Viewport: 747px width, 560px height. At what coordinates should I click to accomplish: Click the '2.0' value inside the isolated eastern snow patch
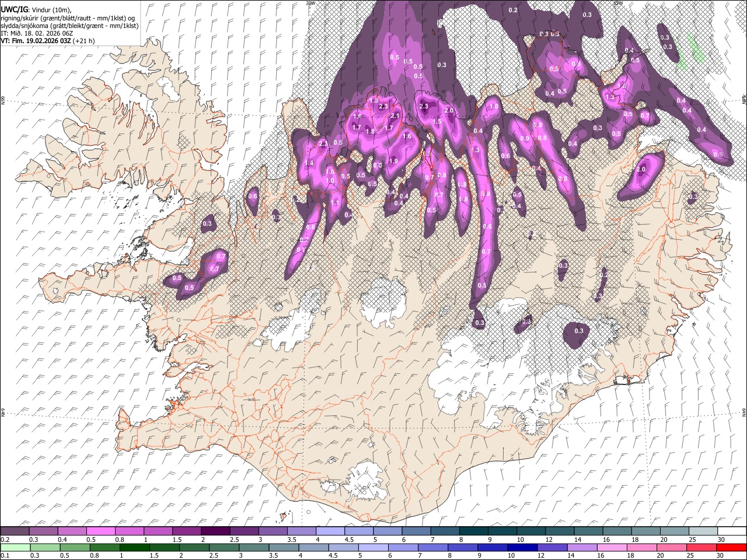(x=641, y=170)
